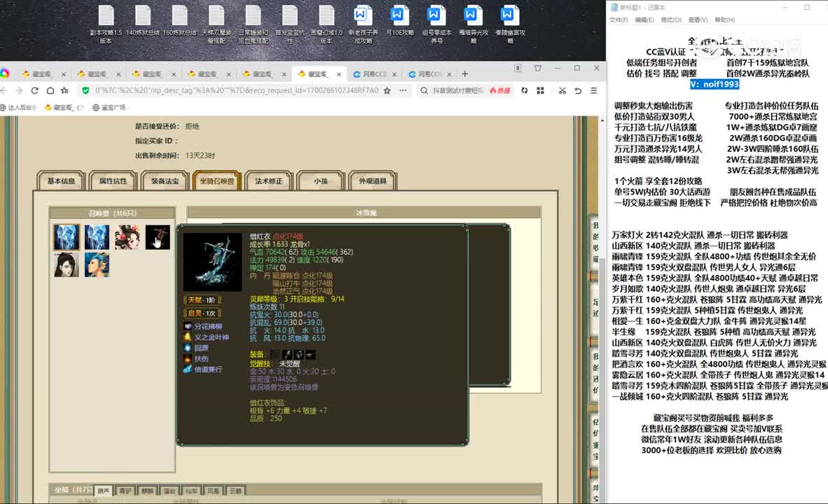Open Notepad 编辑(E) menu
Screen dimensions: 828x504
click(x=644, y=20)
